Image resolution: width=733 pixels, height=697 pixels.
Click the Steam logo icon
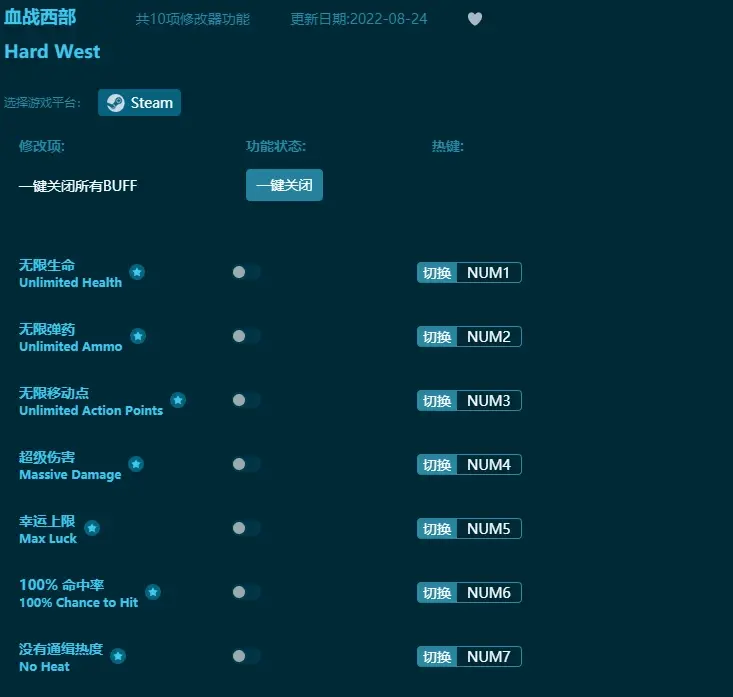tap(115, 103)
